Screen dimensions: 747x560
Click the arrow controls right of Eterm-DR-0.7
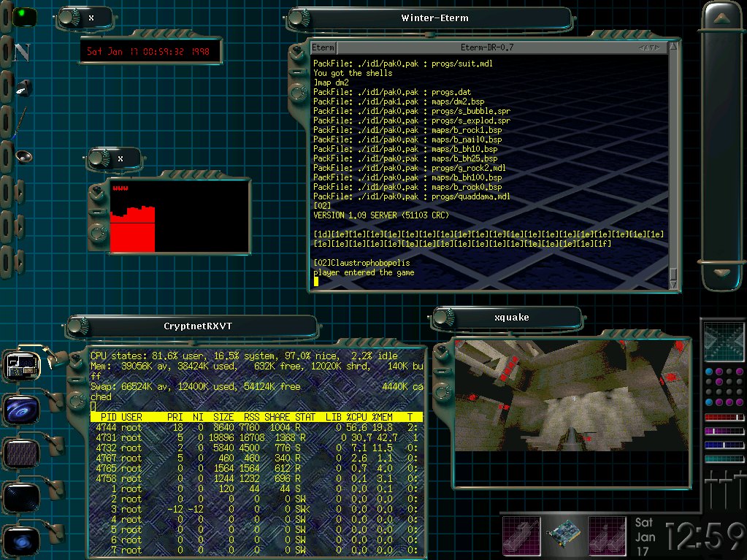[x=649, y=47]
